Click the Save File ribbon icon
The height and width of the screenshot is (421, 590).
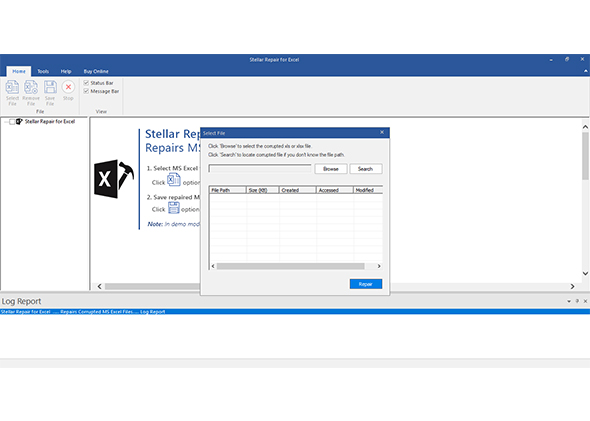tap(50, 87)
